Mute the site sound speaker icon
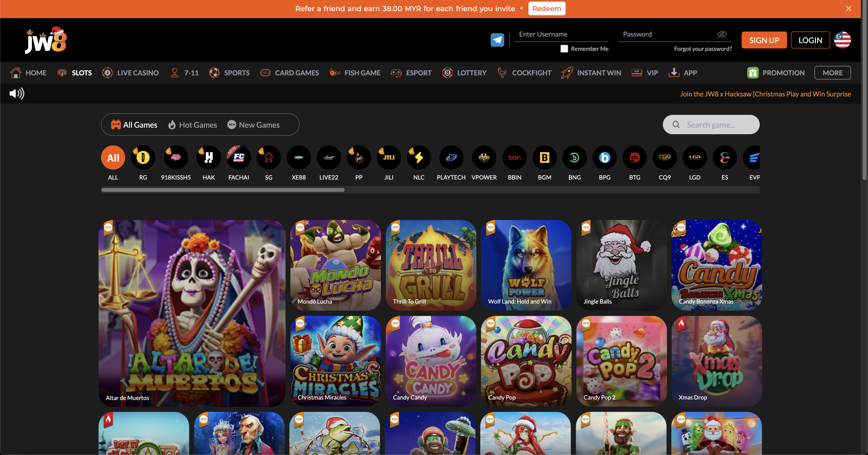 tap(17, 93)
